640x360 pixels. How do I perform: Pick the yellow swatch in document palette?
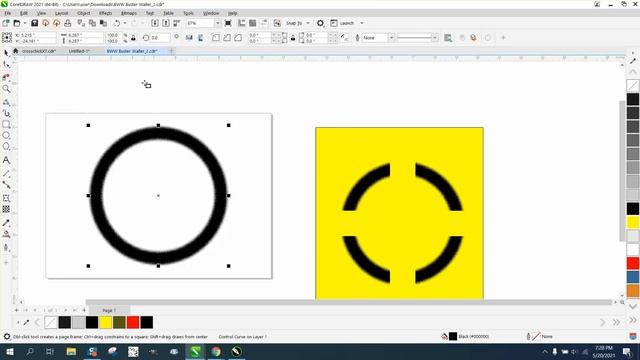pyautogui.click(x=106, y=322)
